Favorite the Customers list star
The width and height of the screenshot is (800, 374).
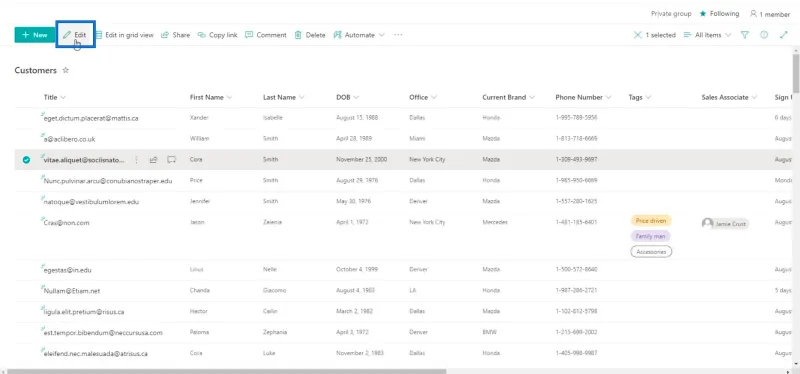[x=65, y=70]
